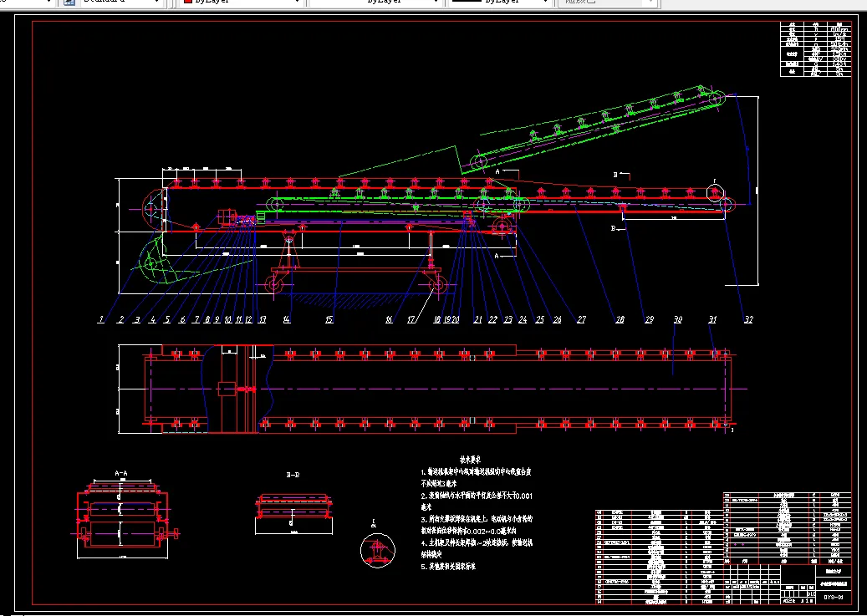The width and height of the screenshot is (867, 616).
Task: Select part number label 17
Action: click(x=411, y=319)
